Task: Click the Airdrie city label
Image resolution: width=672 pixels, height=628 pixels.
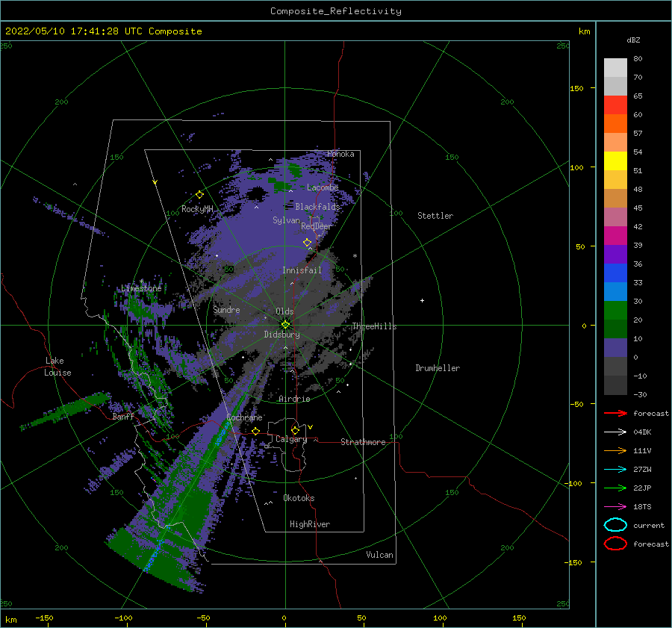Action: point(294,399)
